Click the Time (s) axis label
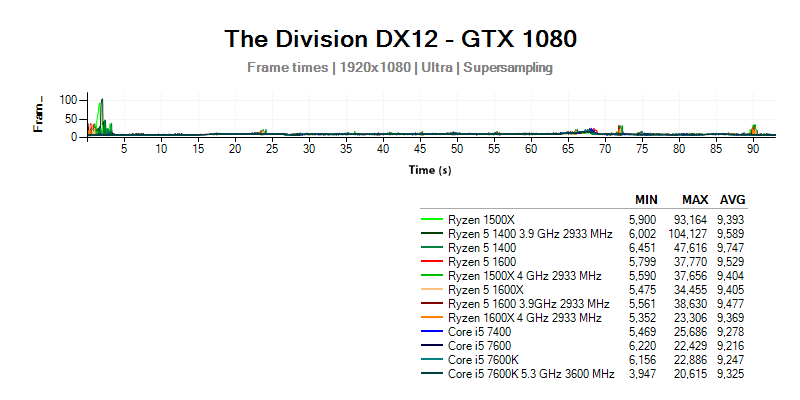This screenshot has width=800, height=400. (x=430, y=170)
